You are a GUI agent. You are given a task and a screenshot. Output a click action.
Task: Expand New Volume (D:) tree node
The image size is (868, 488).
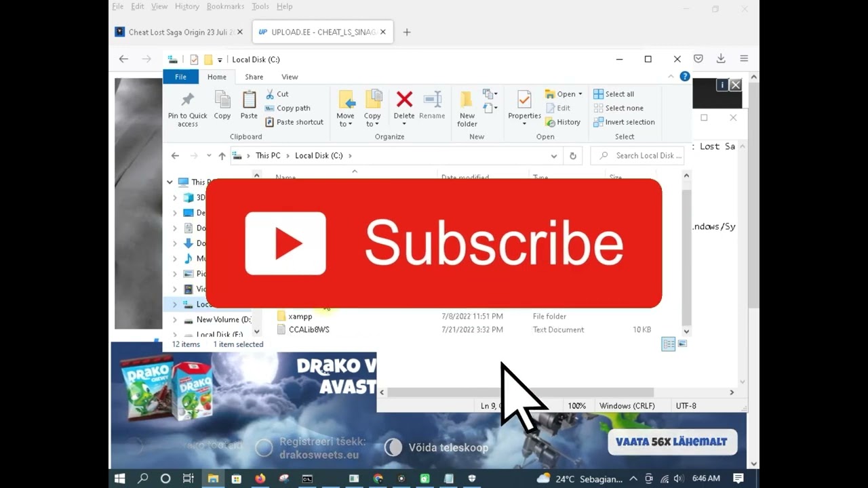175,319
